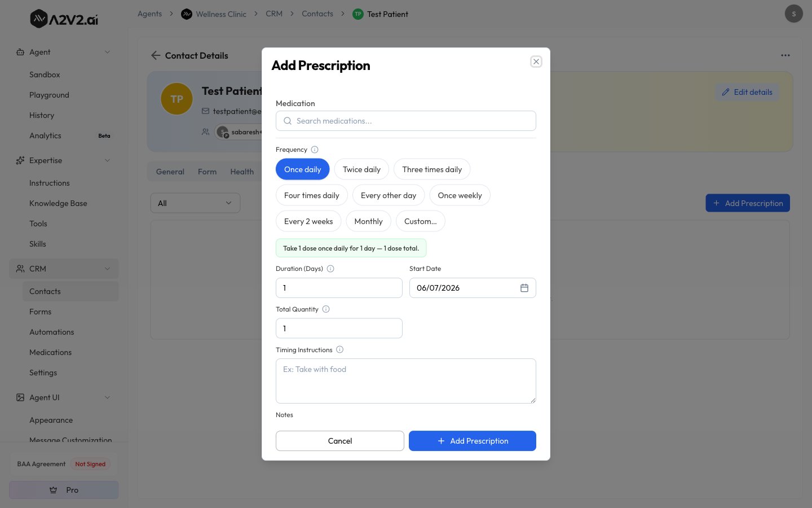This screenshot has height=508, width=812.
Task: Select Once weekly frequency
Action: coord(460,195)
